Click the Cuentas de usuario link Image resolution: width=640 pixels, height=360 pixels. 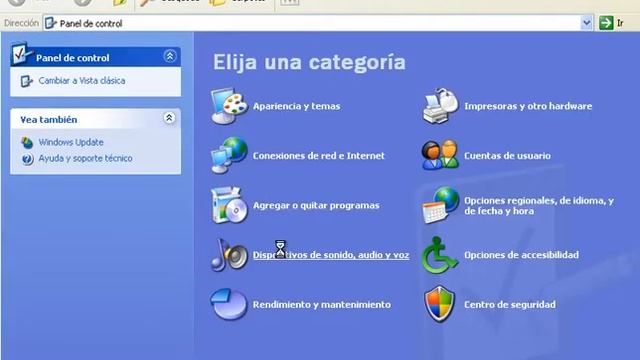pyautogui.click(x=507, y=156)
